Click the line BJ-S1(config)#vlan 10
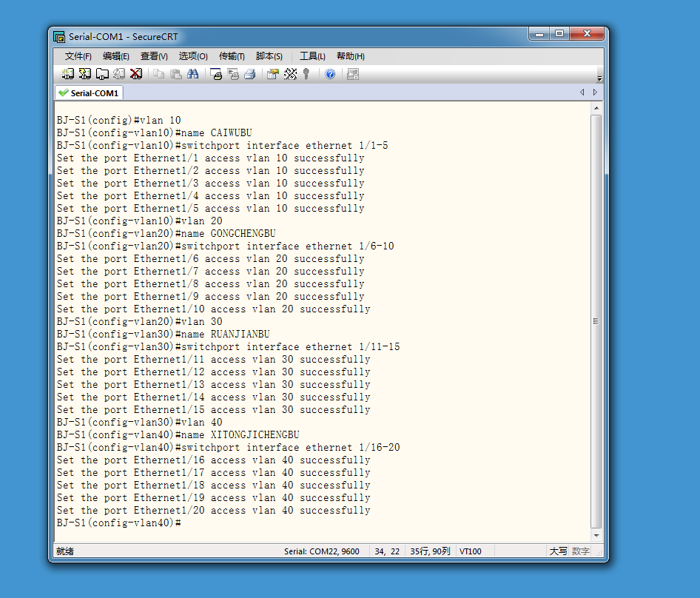 pos(118,121)
